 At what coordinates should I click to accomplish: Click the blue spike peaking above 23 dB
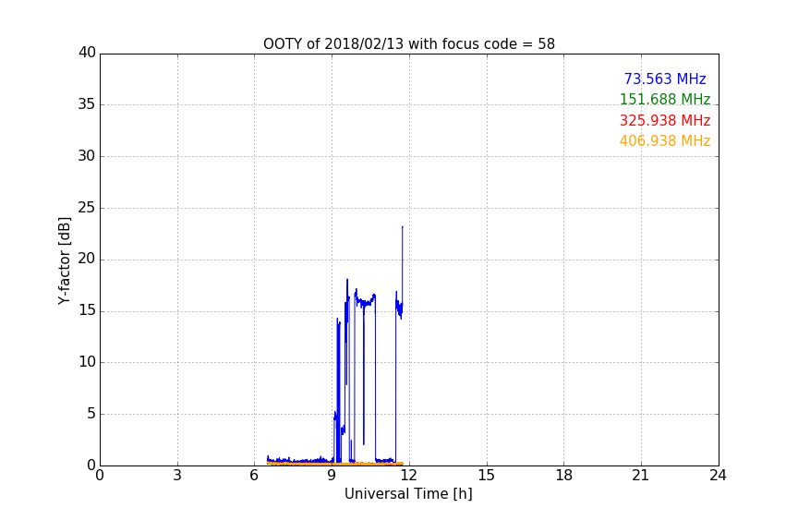pyautogui.click(x=403, y=265)
